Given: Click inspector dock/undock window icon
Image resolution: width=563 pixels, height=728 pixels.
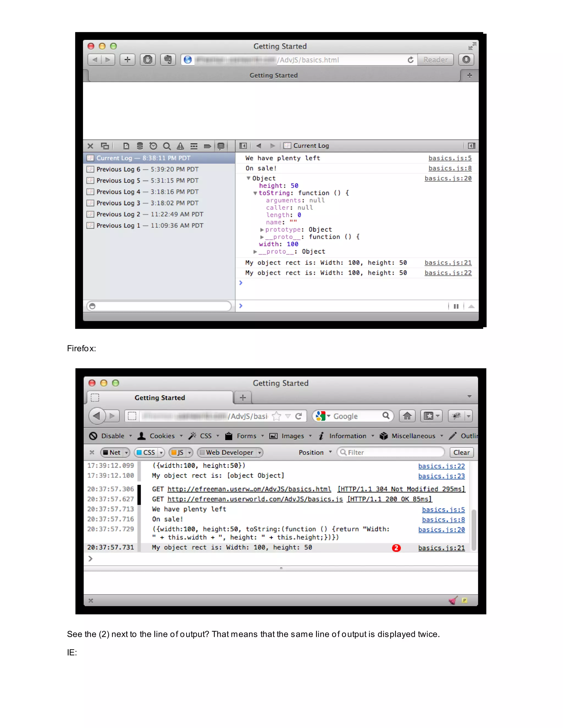Looking at the screenshot, I should [105, 146].
